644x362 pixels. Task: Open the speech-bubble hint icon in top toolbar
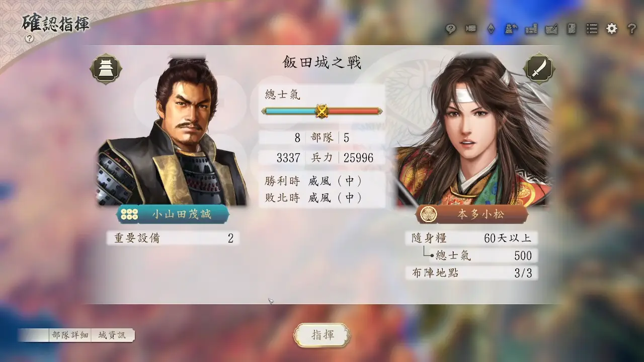[451, 29]
